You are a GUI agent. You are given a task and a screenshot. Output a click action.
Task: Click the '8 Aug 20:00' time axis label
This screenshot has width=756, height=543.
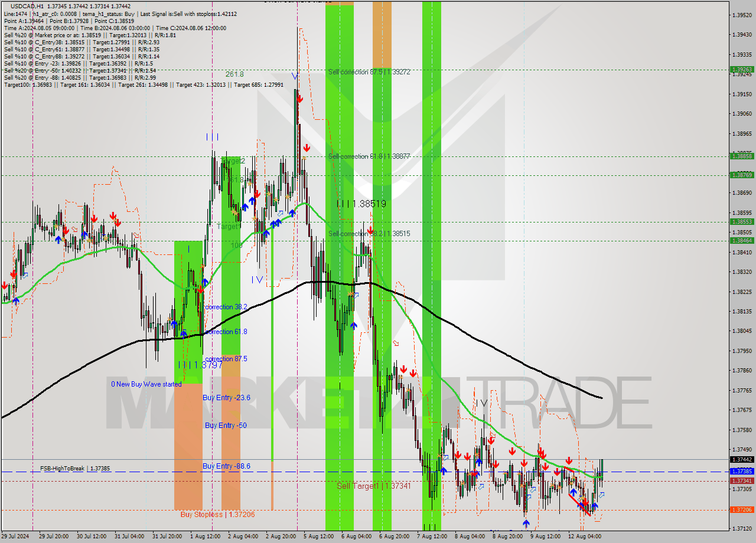click(507, 537)
